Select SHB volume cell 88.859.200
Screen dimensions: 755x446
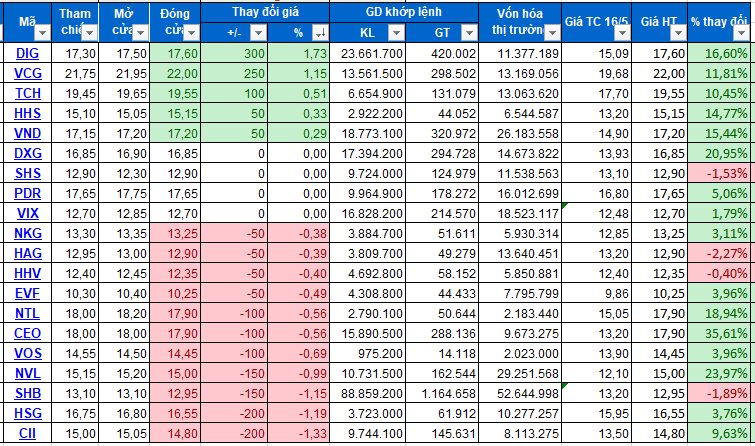[367, 394]
